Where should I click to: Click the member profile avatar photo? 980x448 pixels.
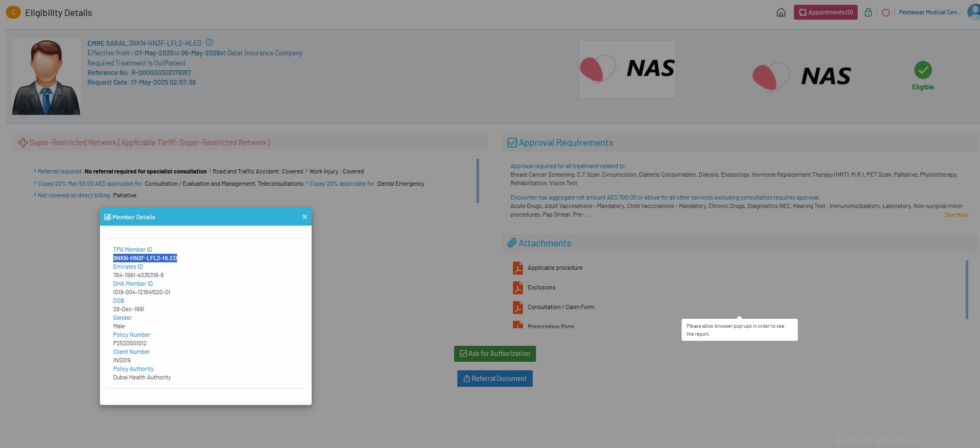[x=46, y=77]
